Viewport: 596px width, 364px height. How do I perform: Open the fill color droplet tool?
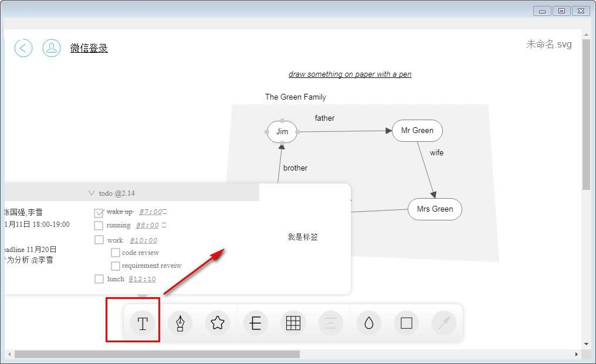click(369, 324)
